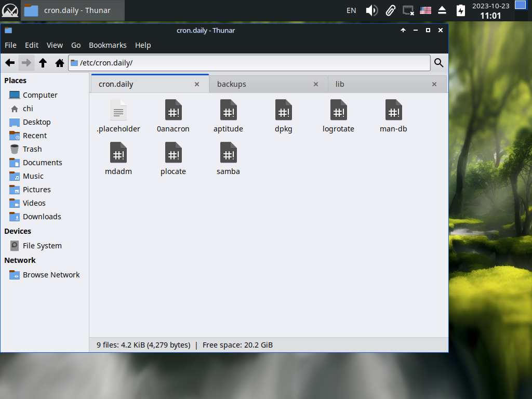532x399 pixels.
Task: Select the samba script file
Action: click(x=228, y=159)
